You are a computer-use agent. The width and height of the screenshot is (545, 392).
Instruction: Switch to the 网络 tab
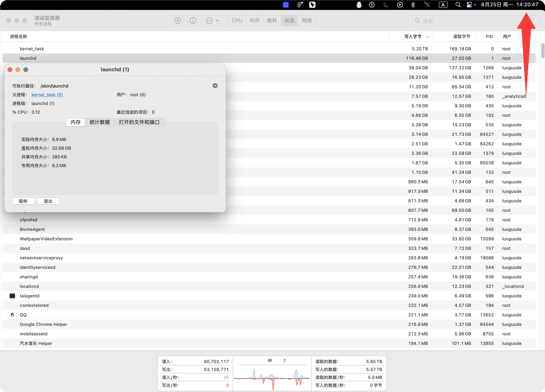pos(307,21)
